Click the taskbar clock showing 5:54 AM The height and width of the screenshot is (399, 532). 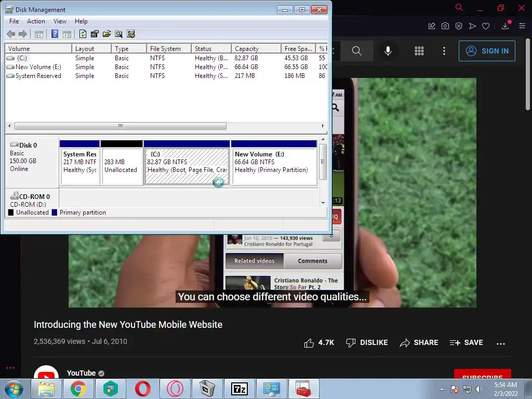click(x=506, y=389)
